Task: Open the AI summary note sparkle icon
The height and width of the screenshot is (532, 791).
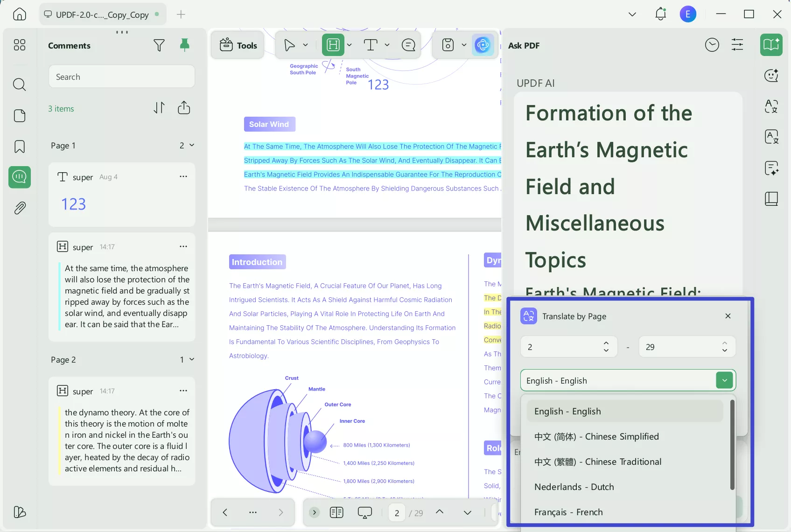Action: tap(771, 168)
